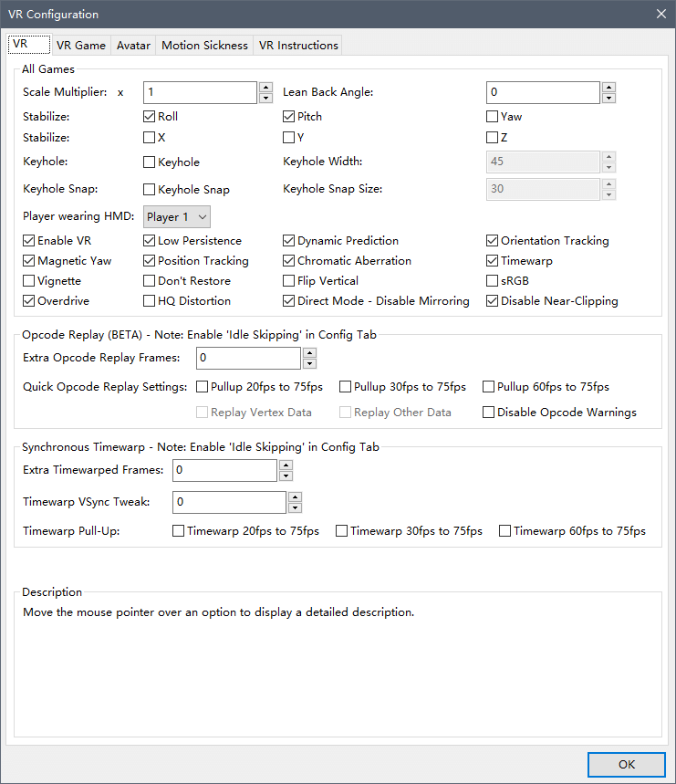The height and width of the screenshot is (784, 676).
Task: Increase Scale Multiplier with up arrow
Action: tap(265, 87)
